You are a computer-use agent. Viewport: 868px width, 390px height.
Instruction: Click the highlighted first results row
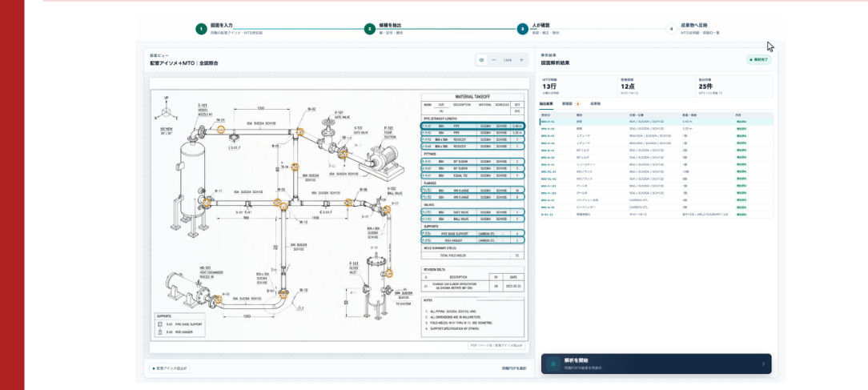[657, 121]
